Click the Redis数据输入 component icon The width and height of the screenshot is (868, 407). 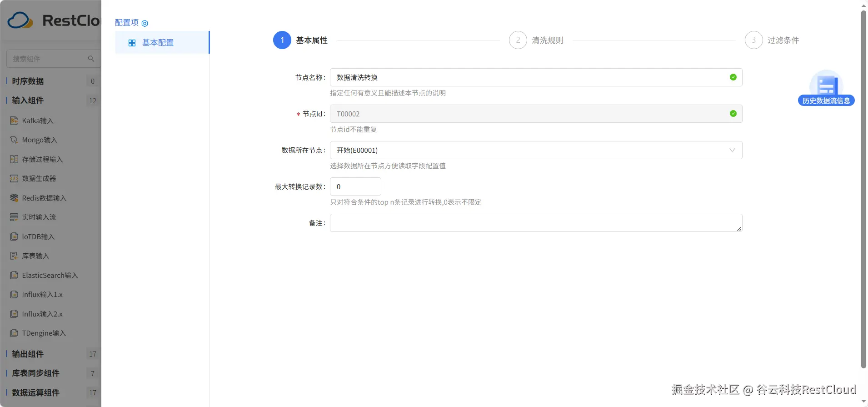(x=14, y=198)
